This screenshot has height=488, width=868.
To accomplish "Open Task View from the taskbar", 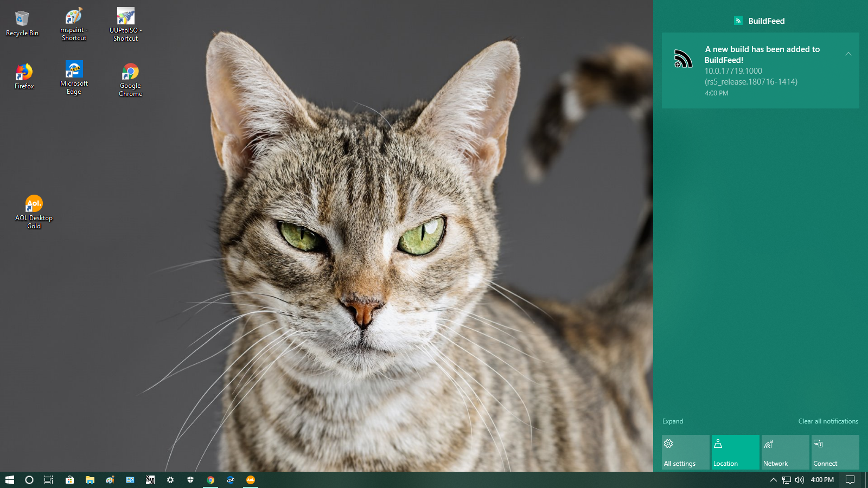I will 49,480.
